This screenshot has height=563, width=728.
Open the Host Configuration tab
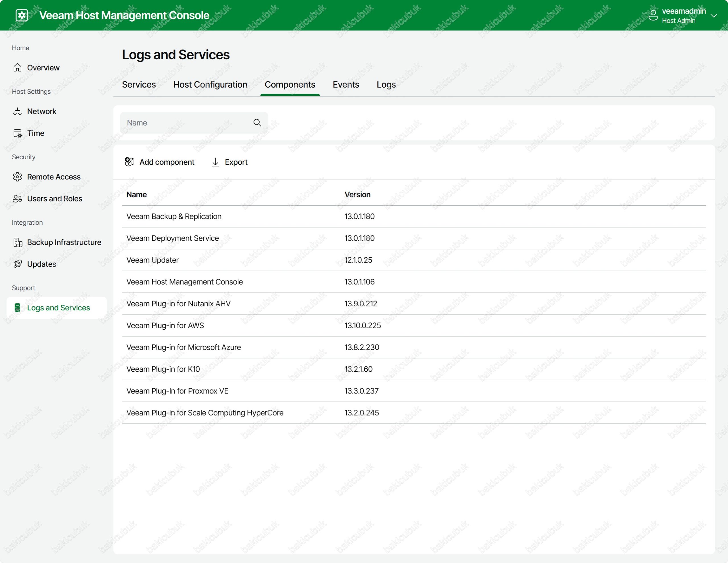click(210, 85)
